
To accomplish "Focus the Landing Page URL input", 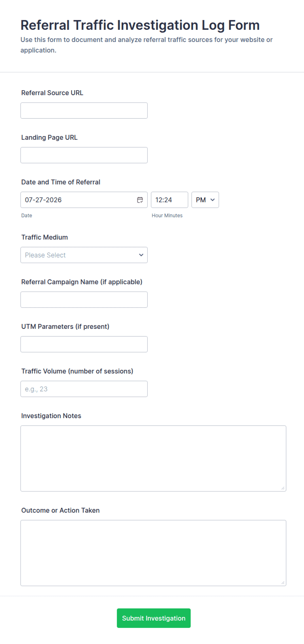I will 84,155.
